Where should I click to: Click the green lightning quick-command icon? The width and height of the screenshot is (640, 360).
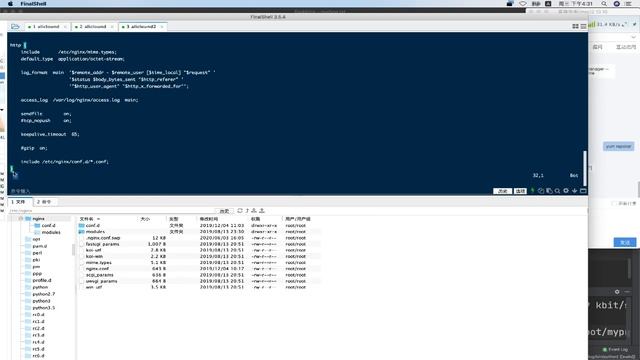532,191
